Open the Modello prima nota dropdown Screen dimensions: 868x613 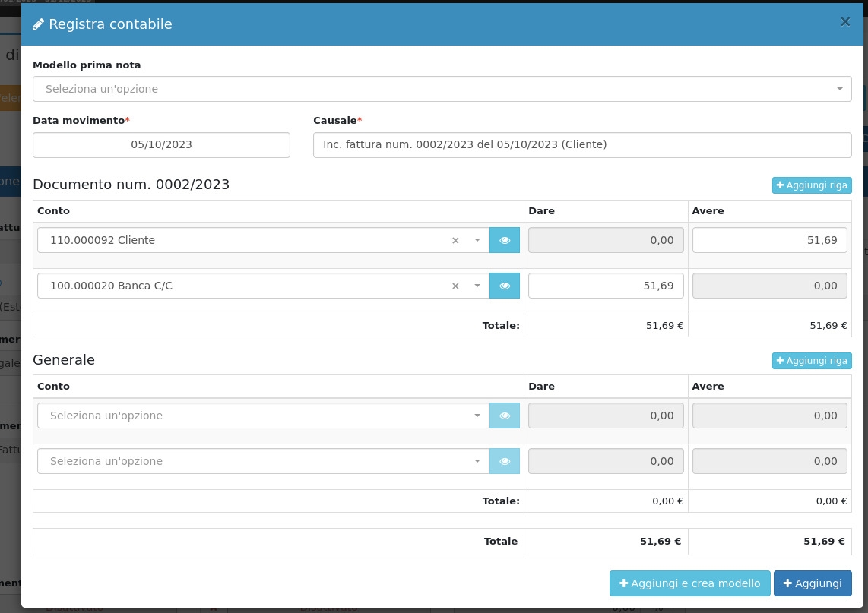coord(442,89)
